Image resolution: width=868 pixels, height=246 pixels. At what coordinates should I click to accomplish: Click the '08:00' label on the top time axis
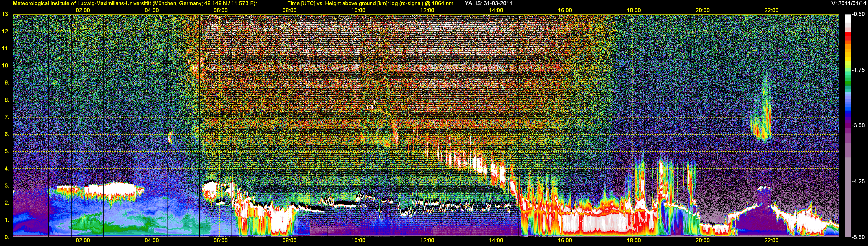(289, 10)
